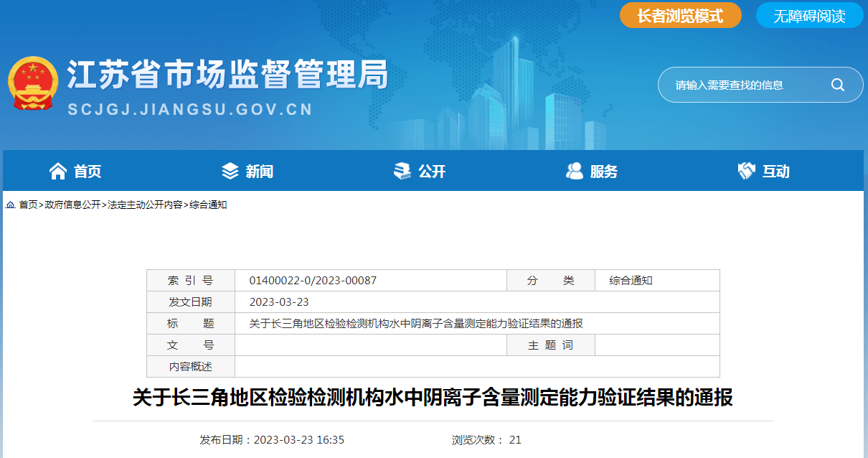This screenshot has width=868, height=458.
Task: Click the 浏览次数 view count text
Action: coord(486,440)
